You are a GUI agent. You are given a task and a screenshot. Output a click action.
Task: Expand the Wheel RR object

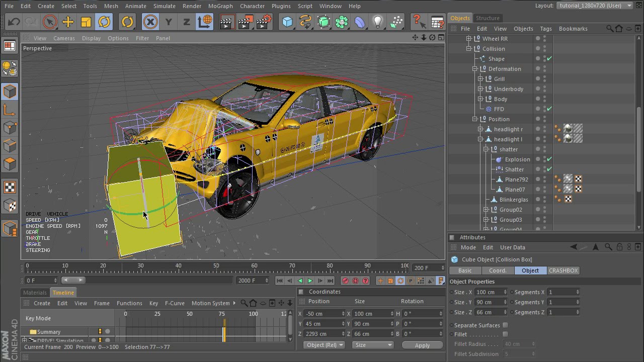coord(469,39)
